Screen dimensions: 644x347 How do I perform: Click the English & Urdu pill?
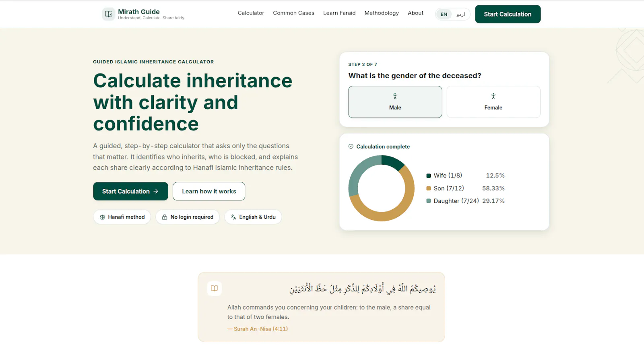[x=253, y=217]
